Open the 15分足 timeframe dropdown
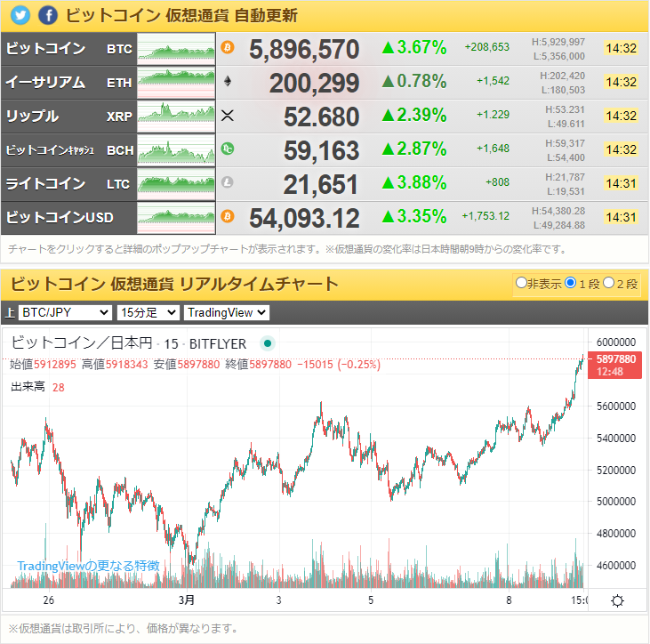The image size is (650, 644). [148, 312]
